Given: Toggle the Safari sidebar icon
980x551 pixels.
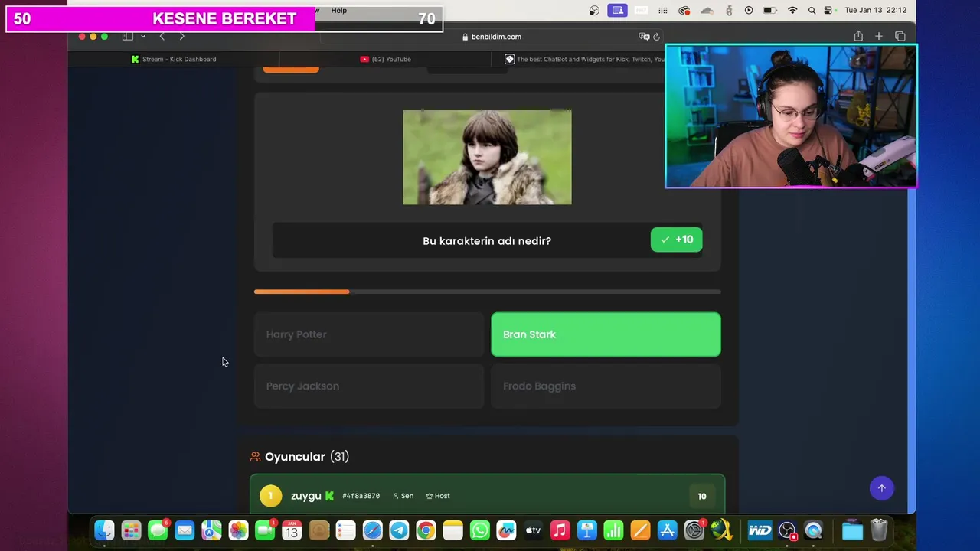Looking at the screenshot, I should (x=128, y=36).
